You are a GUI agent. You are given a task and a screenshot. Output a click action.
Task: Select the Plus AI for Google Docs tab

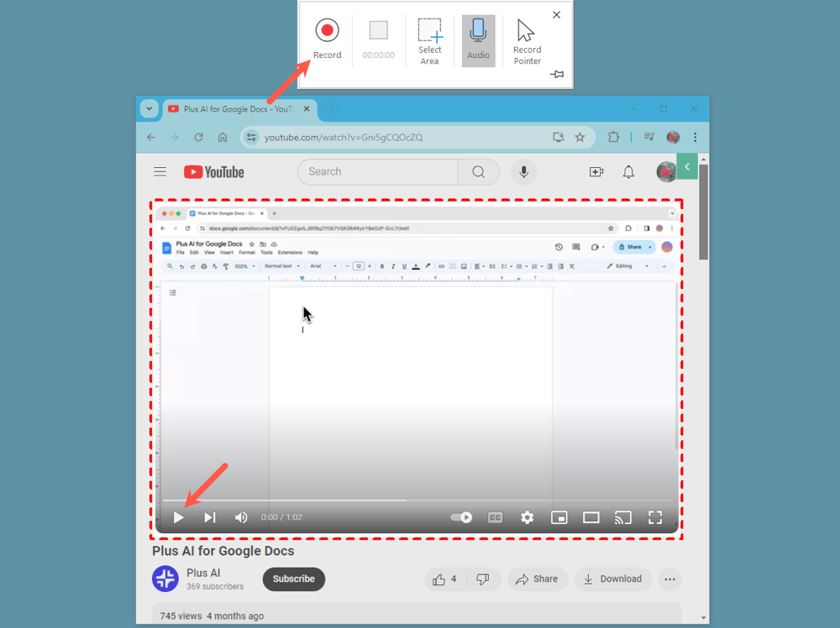(x=239, y=109)
